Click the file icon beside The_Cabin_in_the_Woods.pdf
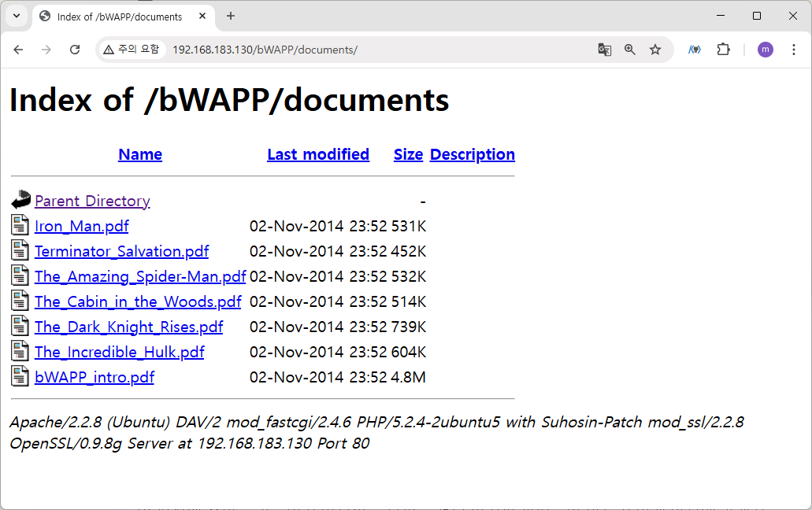 point(20,301)
